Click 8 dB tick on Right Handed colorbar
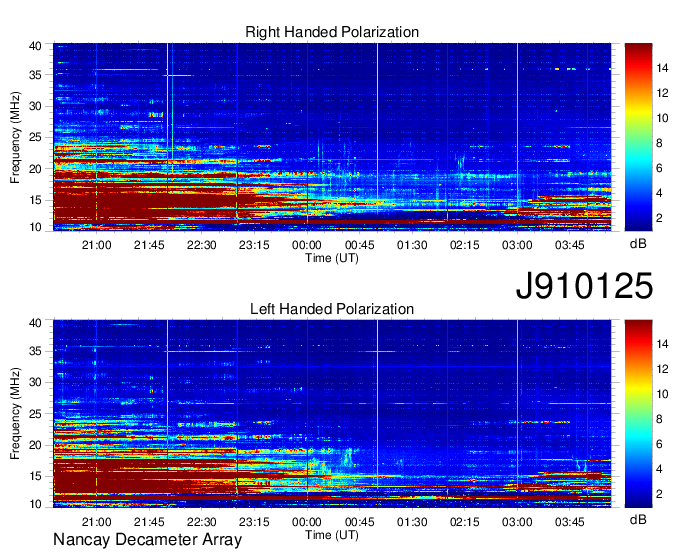The image size is (680, 552). (x=659, y=143)
